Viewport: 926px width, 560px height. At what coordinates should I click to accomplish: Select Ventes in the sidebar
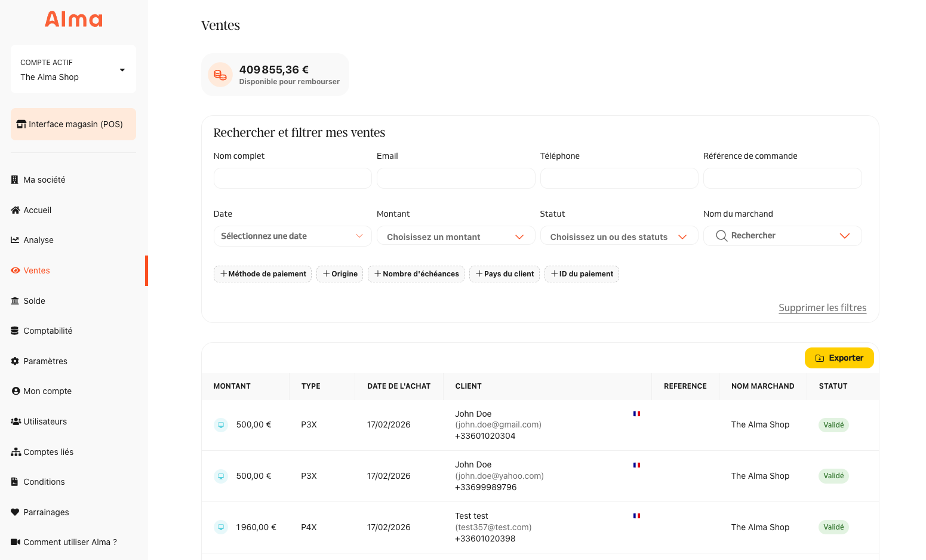tap(36, 270)
